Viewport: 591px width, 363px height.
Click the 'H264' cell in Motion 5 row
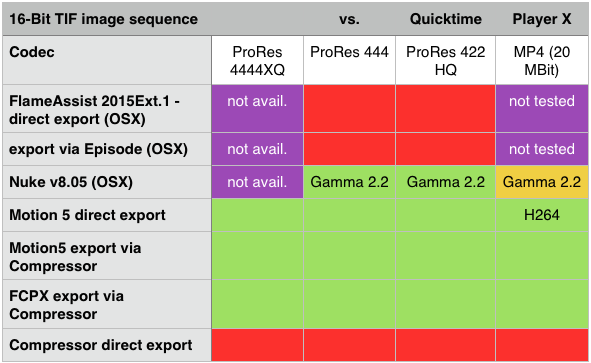point(542,215)
